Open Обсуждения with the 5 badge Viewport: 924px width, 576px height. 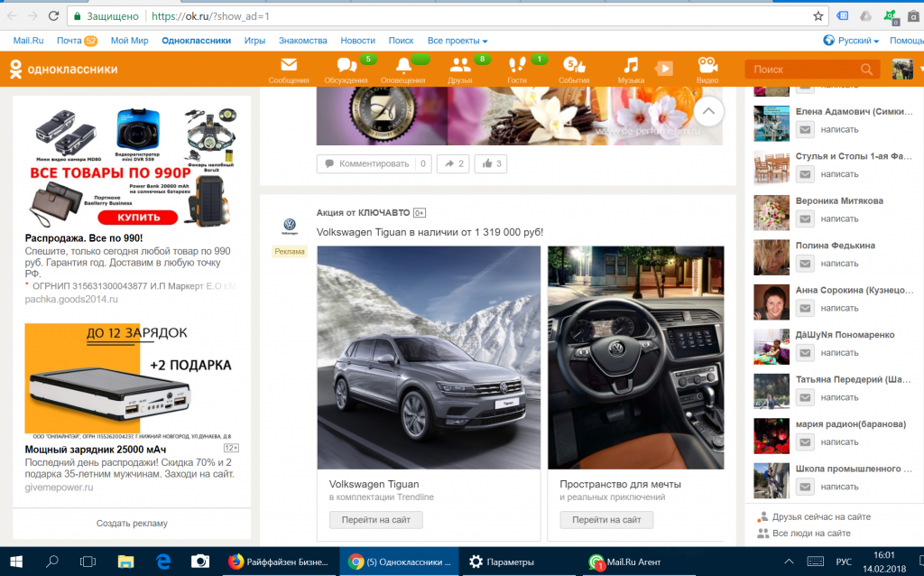tap(346, 70)
